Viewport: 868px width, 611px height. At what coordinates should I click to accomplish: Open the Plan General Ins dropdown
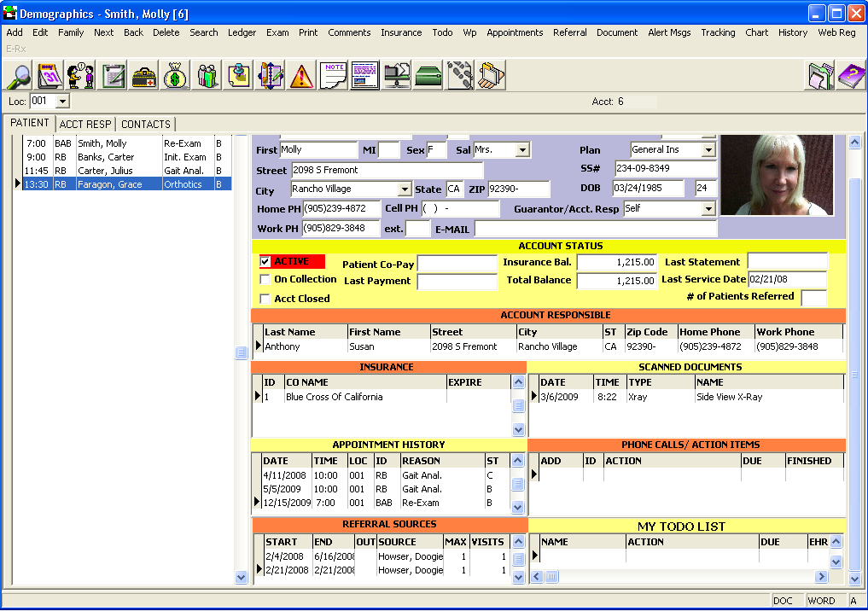(x=708, y=150)
